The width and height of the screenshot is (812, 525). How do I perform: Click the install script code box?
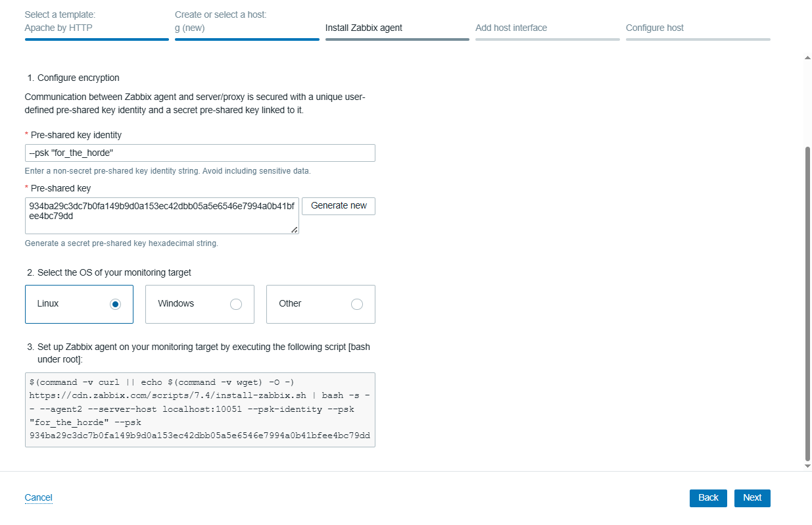coord(200,410)
